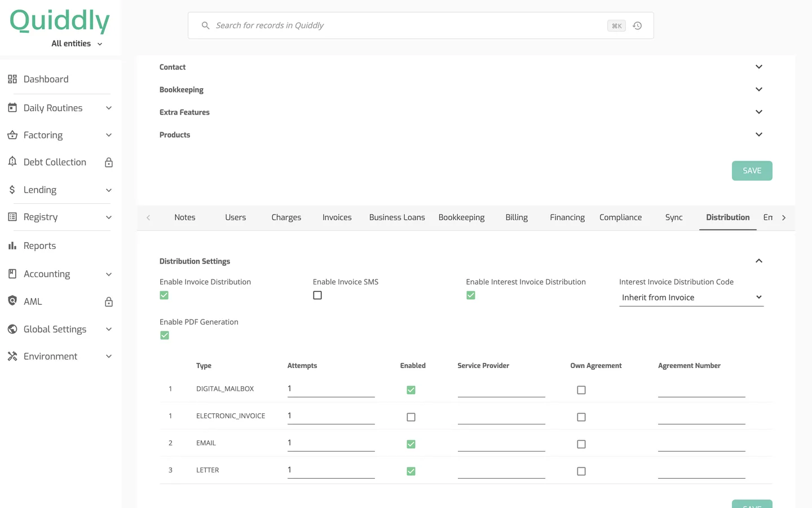
Task: Switch to the Charges tab
Action: pyautogui.click(x=286, y=217)
